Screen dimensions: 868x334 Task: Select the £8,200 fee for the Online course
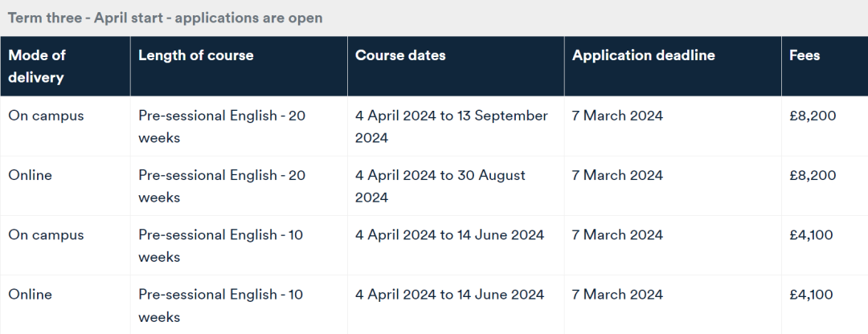tap(813, 175)
